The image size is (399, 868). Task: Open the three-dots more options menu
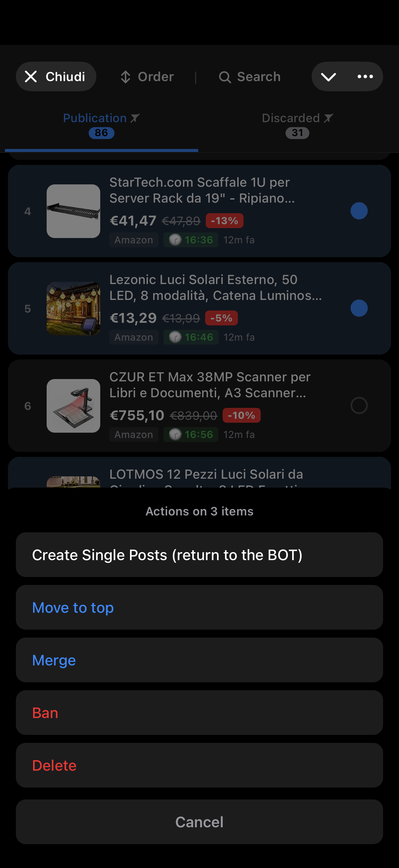pyautogui.click(x=365, y=77)
